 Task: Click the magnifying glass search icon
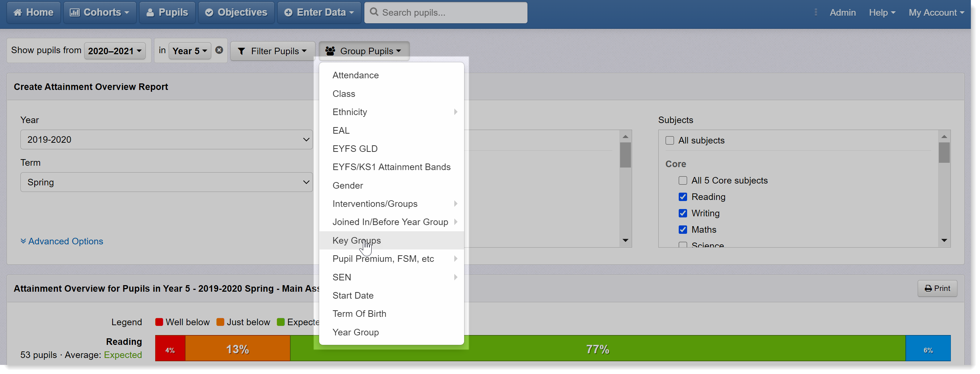[374, 12]
